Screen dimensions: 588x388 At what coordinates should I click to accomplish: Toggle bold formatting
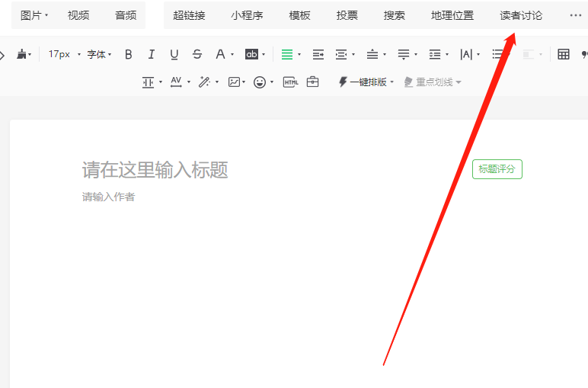tap(128, 54)
